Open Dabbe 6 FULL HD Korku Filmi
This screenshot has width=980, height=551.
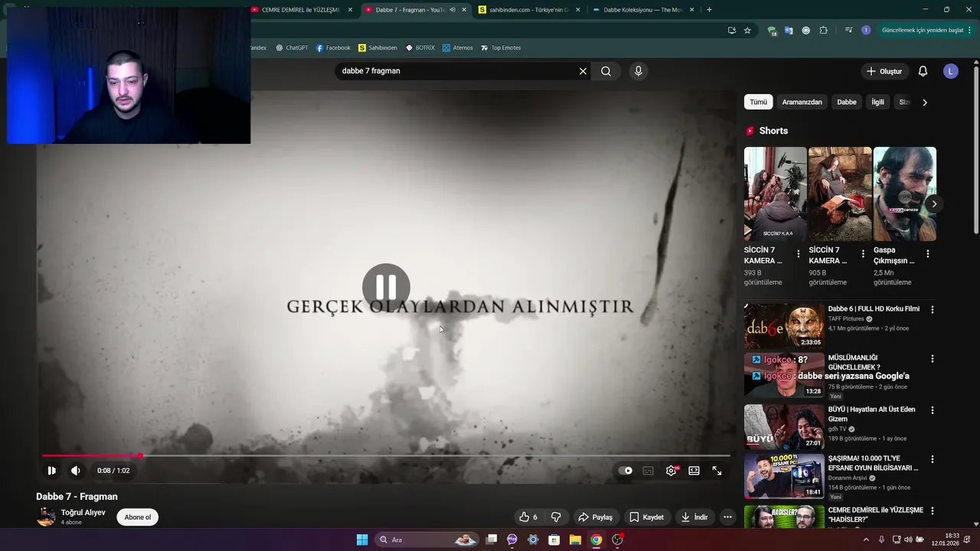click(x=874, y=309)
